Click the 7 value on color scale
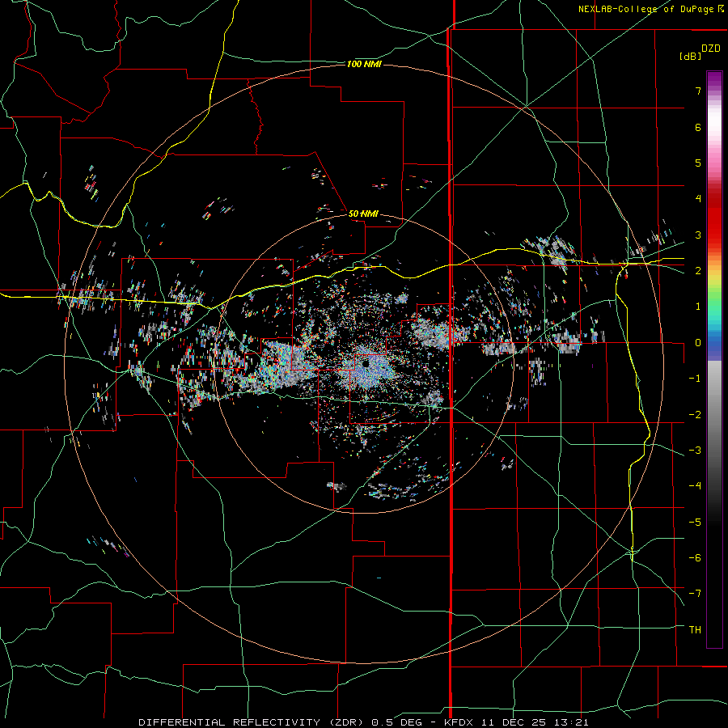The width and height of the screenshot is (728, 728). tap(698, 91)
